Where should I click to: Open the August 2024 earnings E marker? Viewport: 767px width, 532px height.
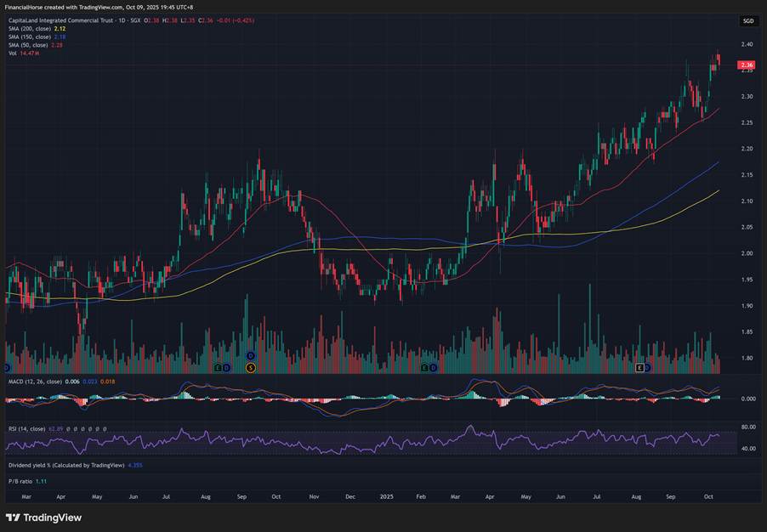(x=218, y=367)
